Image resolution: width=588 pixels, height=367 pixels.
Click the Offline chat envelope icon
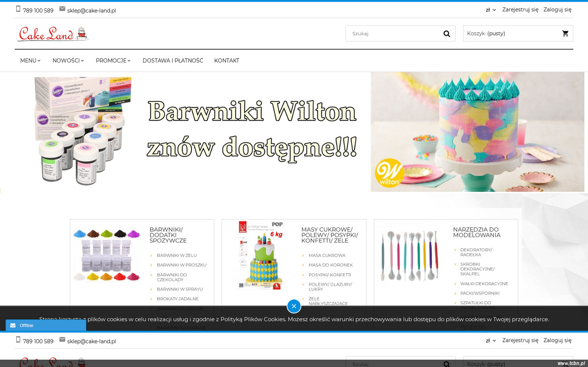pyautogui.click(x=13, y=325)
